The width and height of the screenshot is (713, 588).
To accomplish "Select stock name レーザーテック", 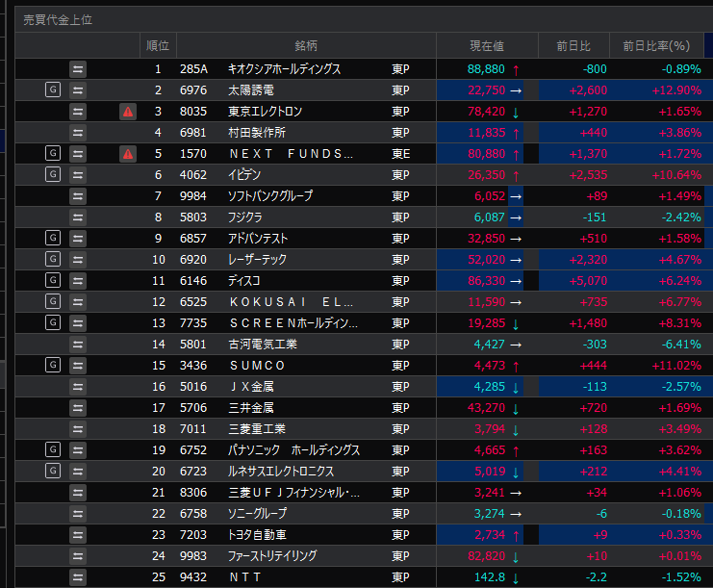I will tap(257, 259).
